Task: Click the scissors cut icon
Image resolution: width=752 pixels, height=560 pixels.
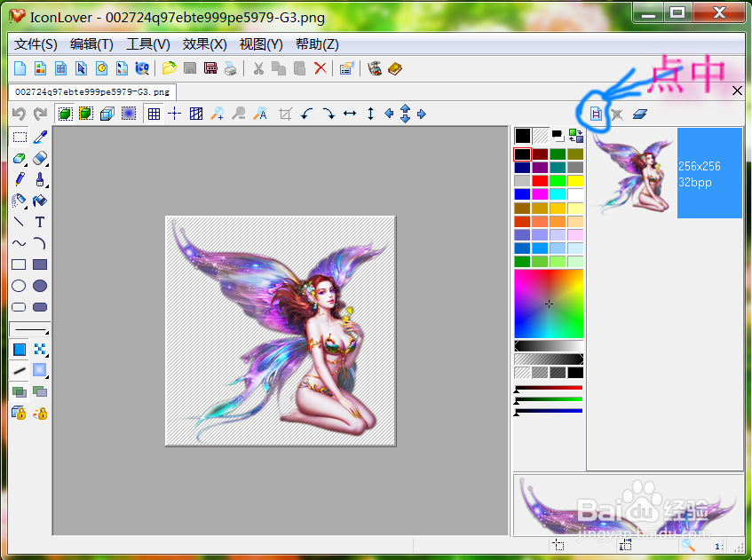Action: tap(258, 68)
